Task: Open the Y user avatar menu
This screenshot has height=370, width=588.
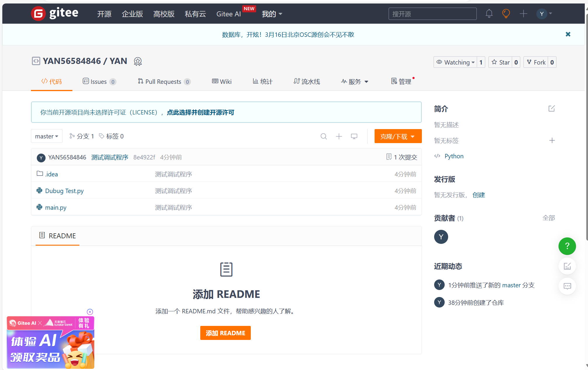Action: [544, 13]
